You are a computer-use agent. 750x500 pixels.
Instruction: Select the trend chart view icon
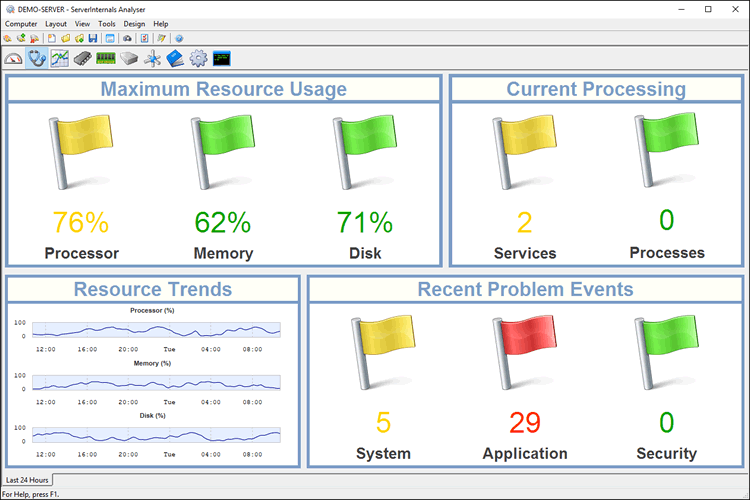pos(60,58)
